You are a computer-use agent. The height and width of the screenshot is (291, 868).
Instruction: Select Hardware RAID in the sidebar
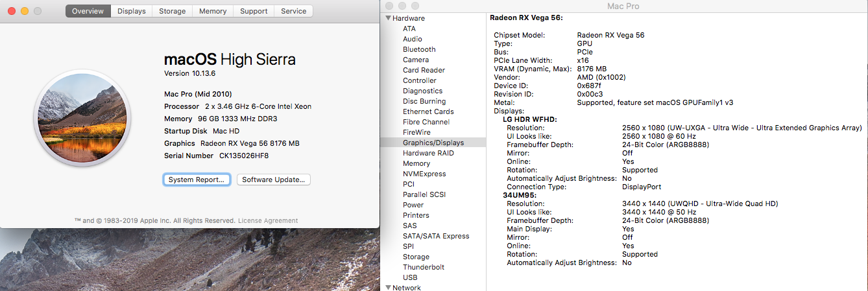428,153
